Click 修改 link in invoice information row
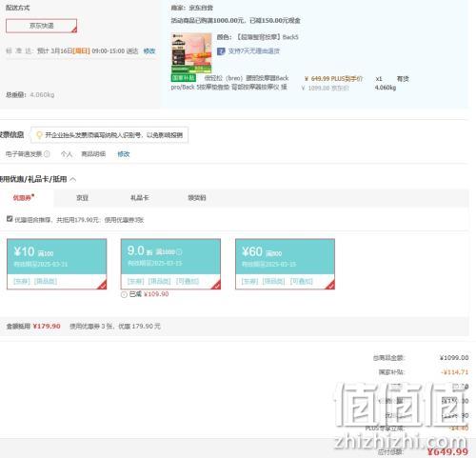The width and height of the screenshot is (476, 458). pos(124,154)
